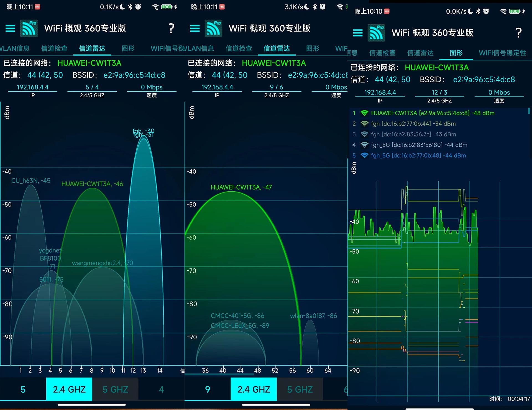The height and width of the screenshot is (410, 532).
Task: Select fgh dc:16:b2:77:0b:44 network entry
Action: tap(413, 124)
